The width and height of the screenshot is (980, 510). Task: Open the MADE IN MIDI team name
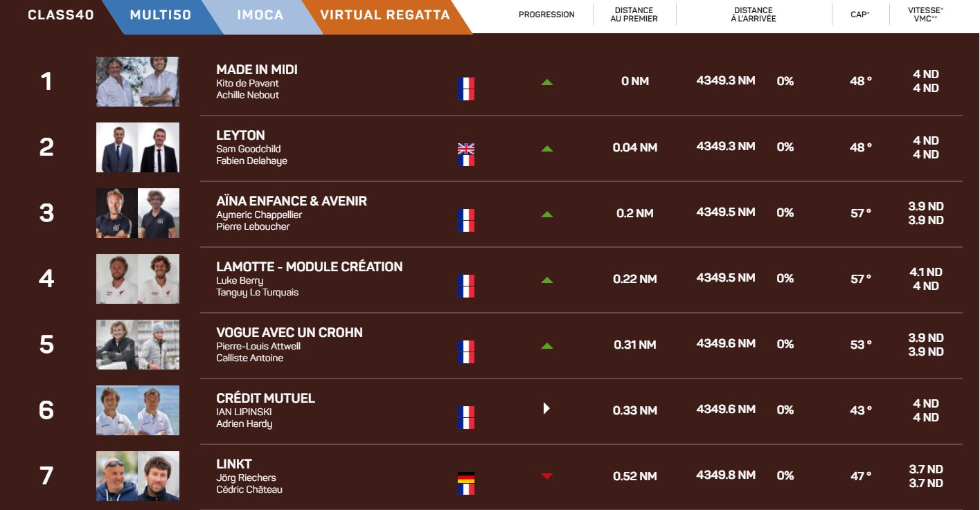click(x=257, y=70)
